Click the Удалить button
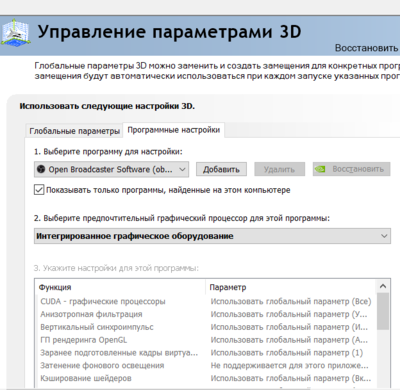Image resolution: width=400 pixels, height=390 pixels. click(x=279, y=169)
